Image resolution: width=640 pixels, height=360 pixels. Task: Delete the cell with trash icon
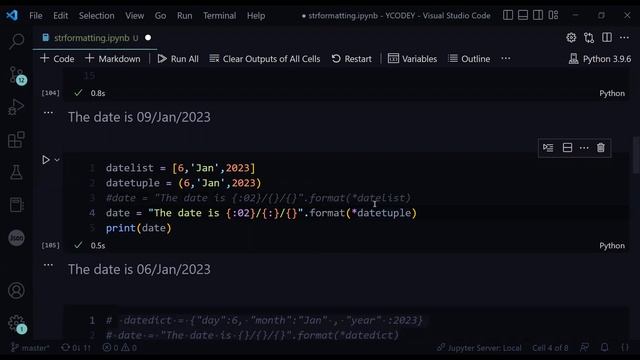click(601, 148)
